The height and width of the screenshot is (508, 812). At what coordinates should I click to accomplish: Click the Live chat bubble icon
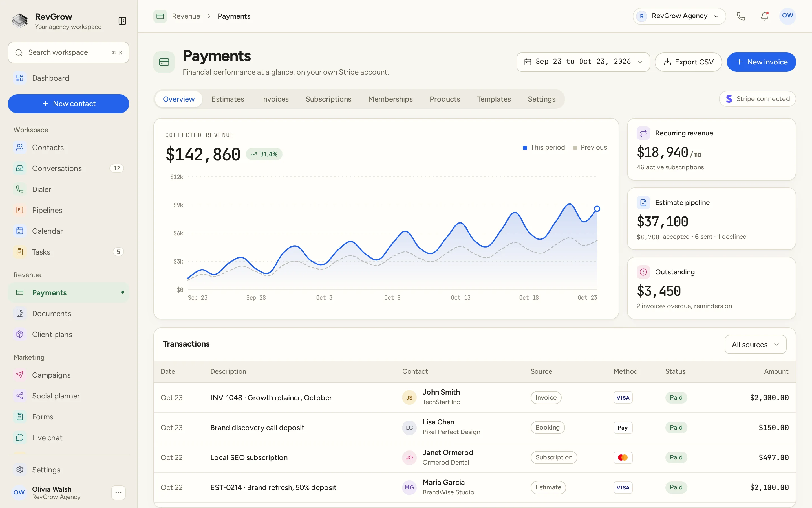tap(20, 437)
